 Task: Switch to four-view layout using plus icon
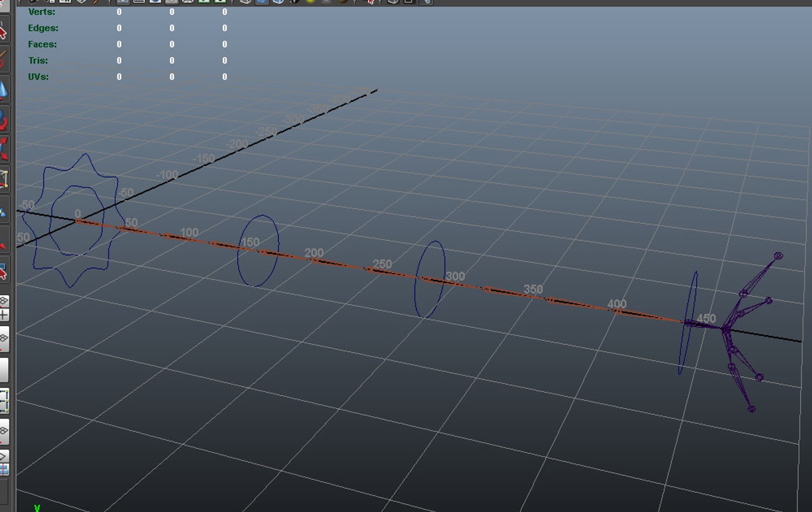(x=4, y=315)
